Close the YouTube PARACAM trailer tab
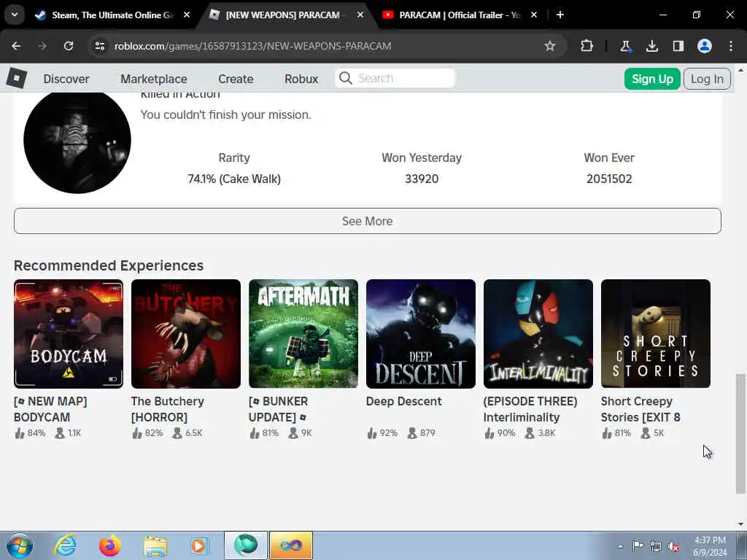The width and height of the screenshot is (747, 560). pos(534,15)
